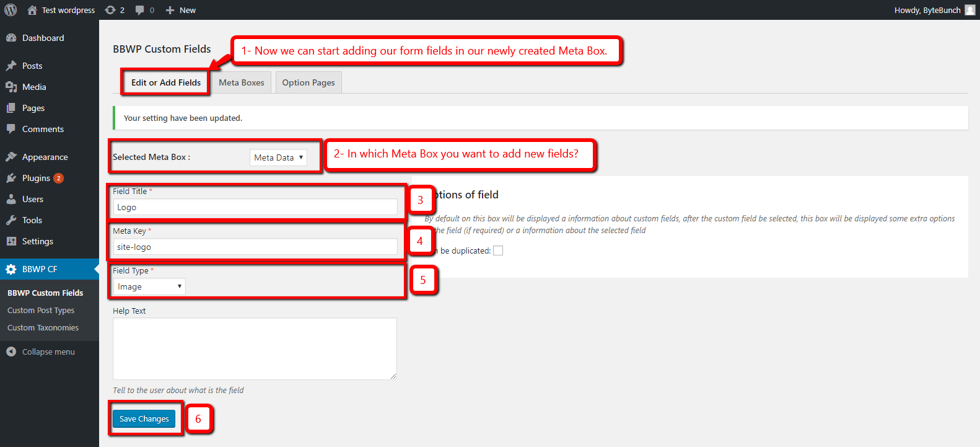Click the Plugins plug icon

[11, 178]
